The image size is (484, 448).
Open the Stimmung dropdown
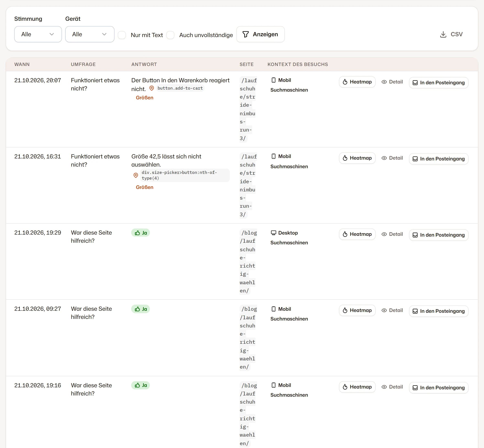[x=38, y=34]
